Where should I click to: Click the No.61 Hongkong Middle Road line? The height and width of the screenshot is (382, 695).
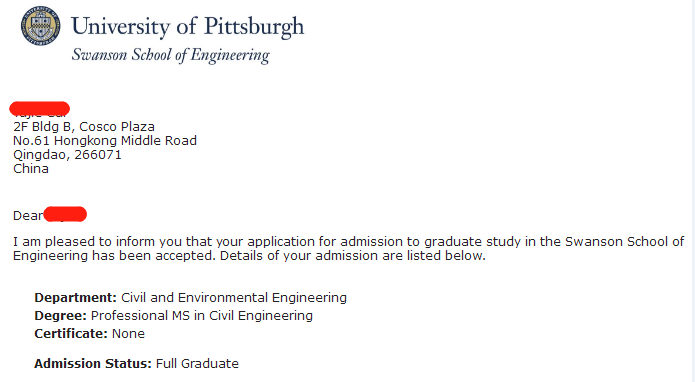(105, 141)
